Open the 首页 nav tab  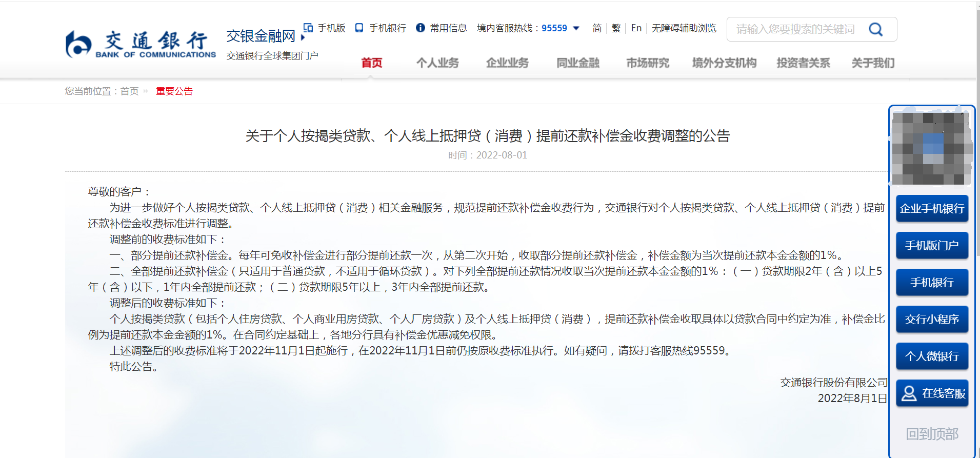(372, 63)
